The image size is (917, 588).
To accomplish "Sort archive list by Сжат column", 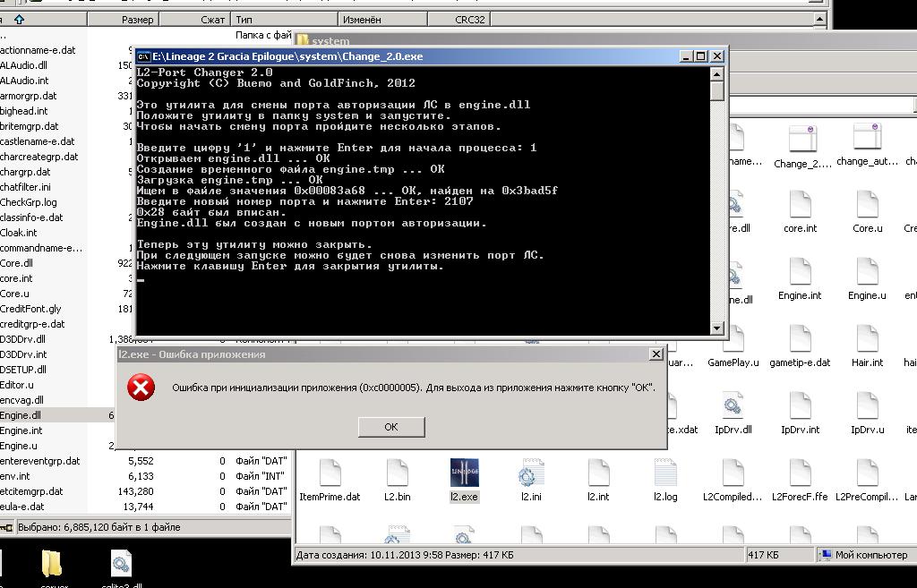I will (194, 20).
